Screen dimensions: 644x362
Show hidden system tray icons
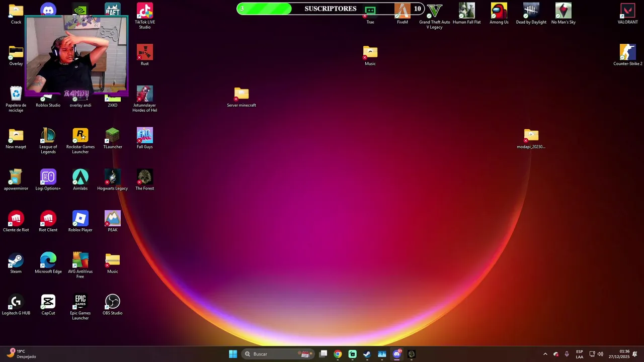click(545, 354)
